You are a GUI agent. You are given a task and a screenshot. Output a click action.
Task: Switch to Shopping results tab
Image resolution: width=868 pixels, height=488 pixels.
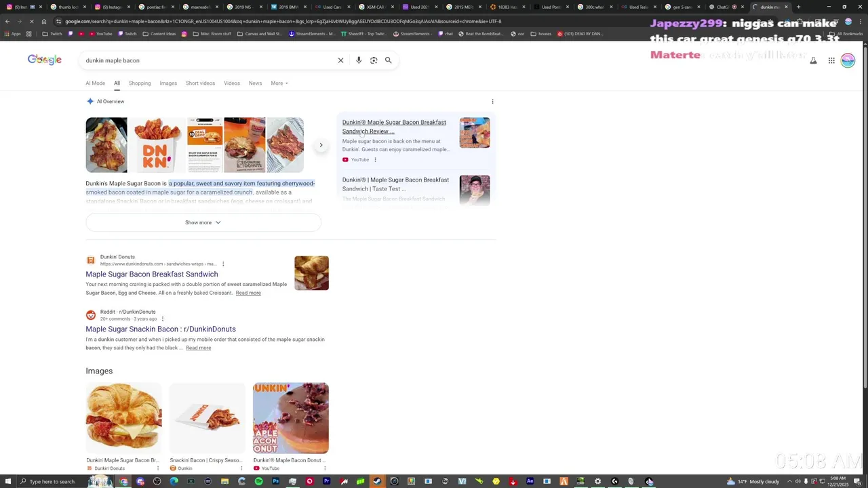click(140, 83)
